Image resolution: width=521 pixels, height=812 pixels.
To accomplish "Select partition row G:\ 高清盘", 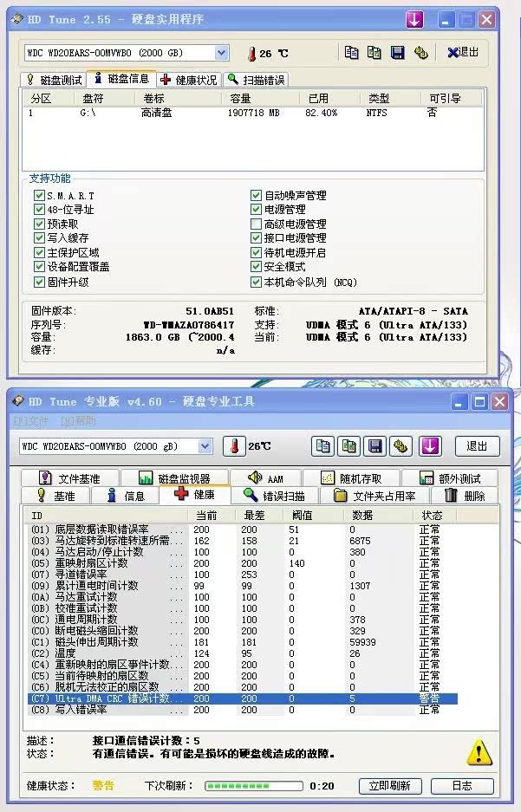I will (253, 113).
